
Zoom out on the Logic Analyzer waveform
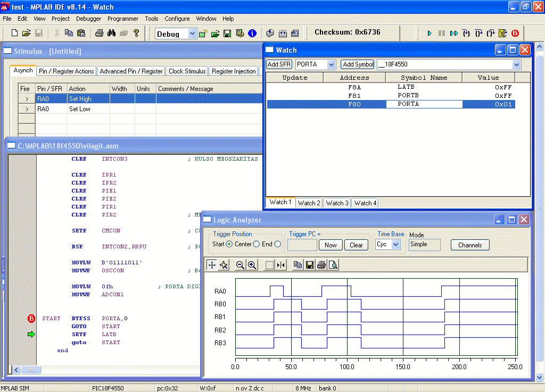pos(240,265)
